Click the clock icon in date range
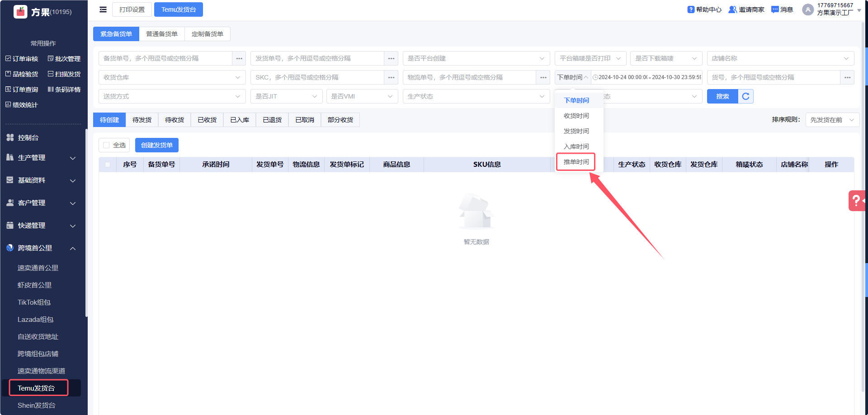Screen dimensions: 868x415 coord(595,77)
